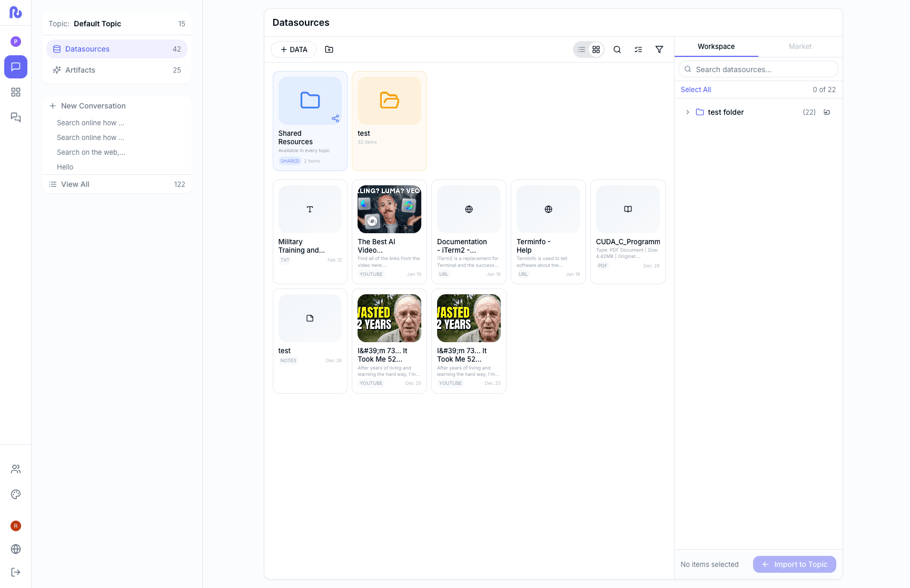The height and width of the screenshot is (588, 910).
Task: Open the datasource search icon
Action: click(x=617, y=49)
